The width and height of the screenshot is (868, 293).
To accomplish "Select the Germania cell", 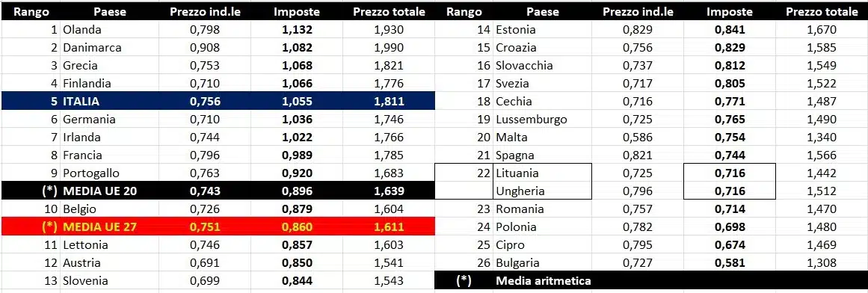I will pyautogui.click(x=109, y=120).
